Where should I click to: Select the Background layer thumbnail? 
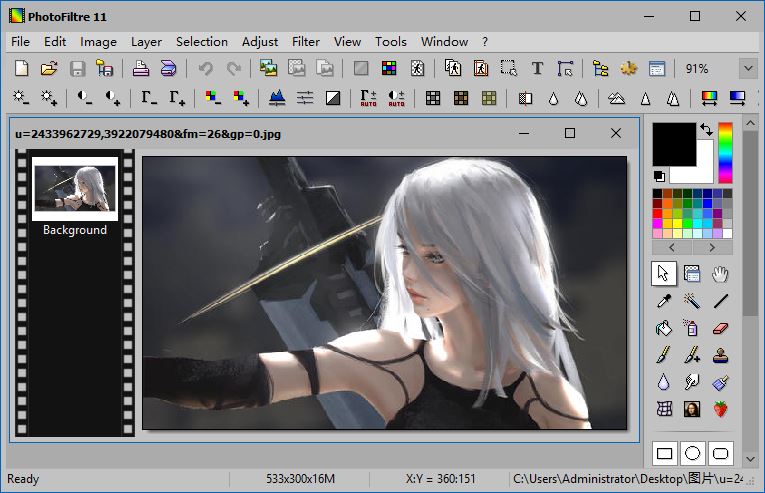[x=75, y=188]
